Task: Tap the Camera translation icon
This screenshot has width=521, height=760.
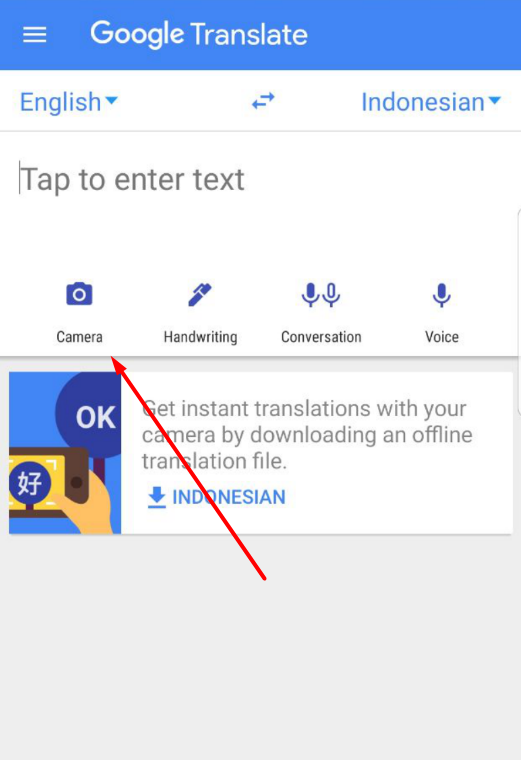Action: (x=79, y=294)
